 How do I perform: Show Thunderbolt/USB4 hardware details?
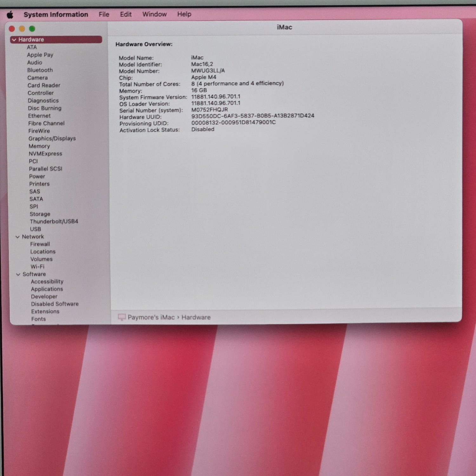(x=54, y=221)
